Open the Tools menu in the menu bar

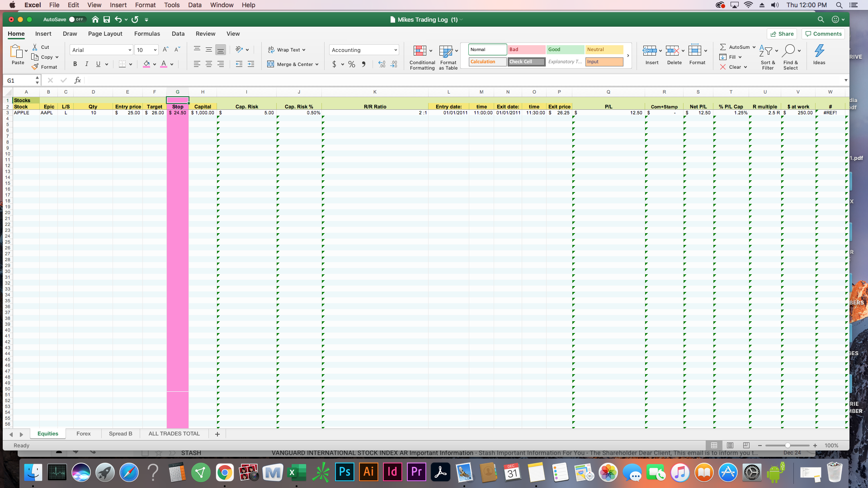tap(172, 5)
